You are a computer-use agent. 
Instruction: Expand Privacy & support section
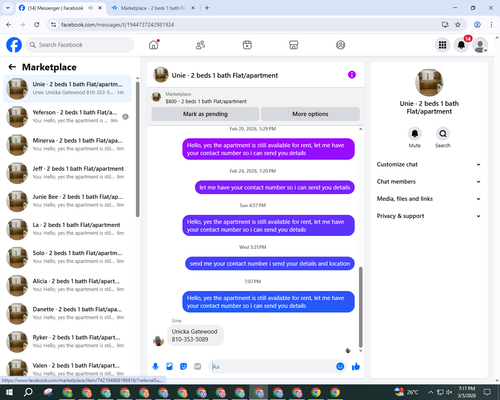pyautogui.click(x=429, y=216)
